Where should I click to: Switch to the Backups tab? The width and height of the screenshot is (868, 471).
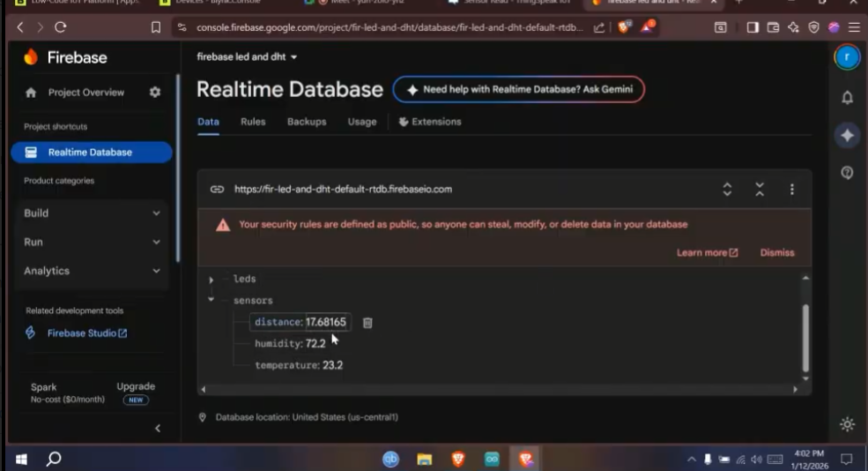(x=307, y=122)
